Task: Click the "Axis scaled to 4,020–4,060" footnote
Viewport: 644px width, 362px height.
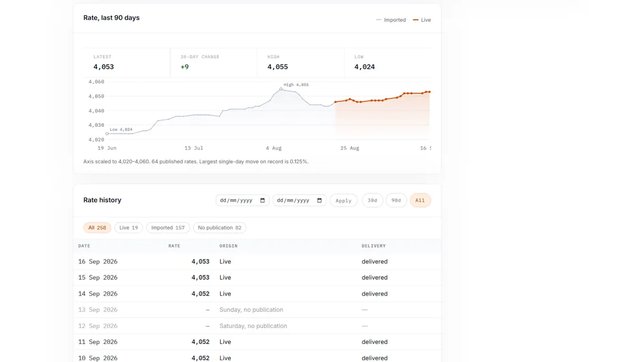Action: pos(196,162)
